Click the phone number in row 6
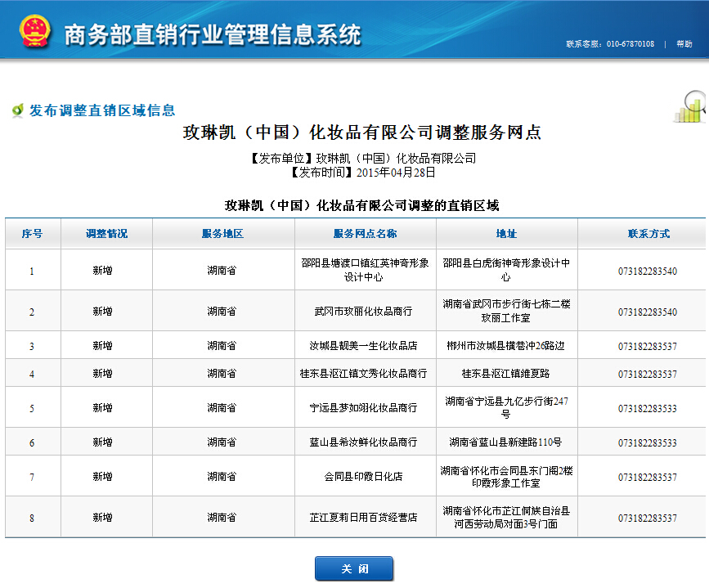 point(648,442)
